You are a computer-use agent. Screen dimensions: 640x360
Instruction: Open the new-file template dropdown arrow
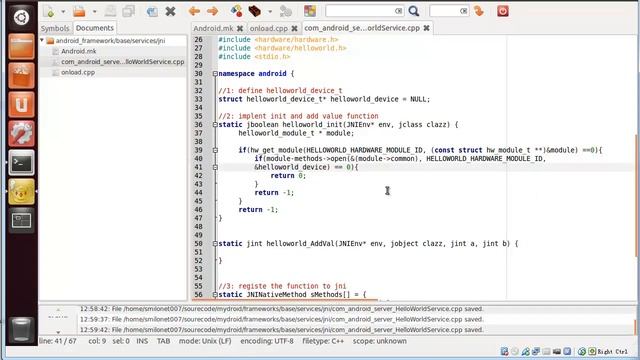coord(63,11)
